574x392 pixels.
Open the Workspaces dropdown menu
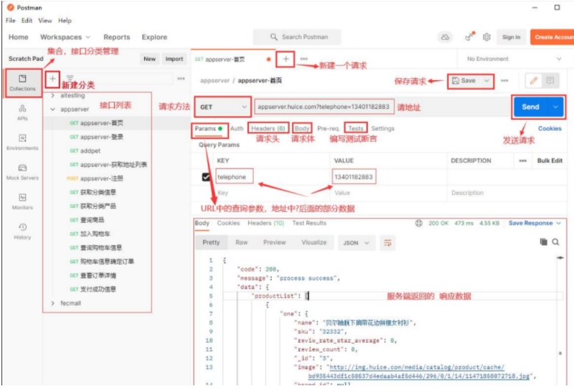tap(65, 37)
